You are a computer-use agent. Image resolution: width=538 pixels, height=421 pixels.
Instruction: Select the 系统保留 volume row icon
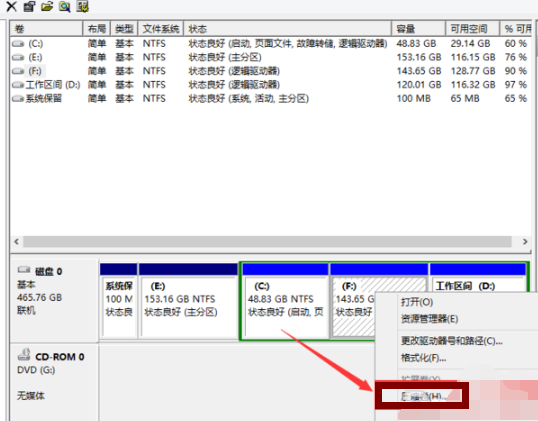[18, 99]
